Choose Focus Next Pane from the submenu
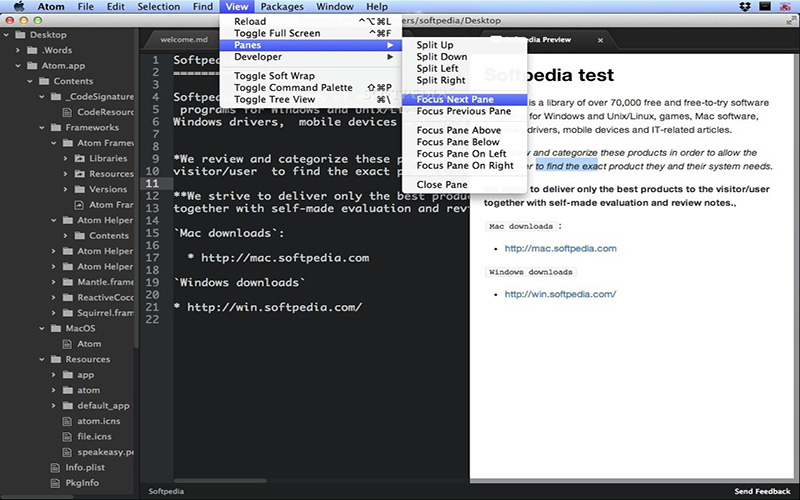This screenshot has height=500, width=800. tap(464, 99)
